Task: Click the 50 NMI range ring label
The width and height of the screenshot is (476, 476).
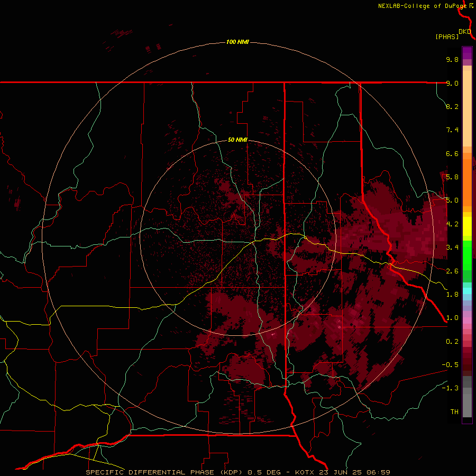Action: (x=237, y=140)
